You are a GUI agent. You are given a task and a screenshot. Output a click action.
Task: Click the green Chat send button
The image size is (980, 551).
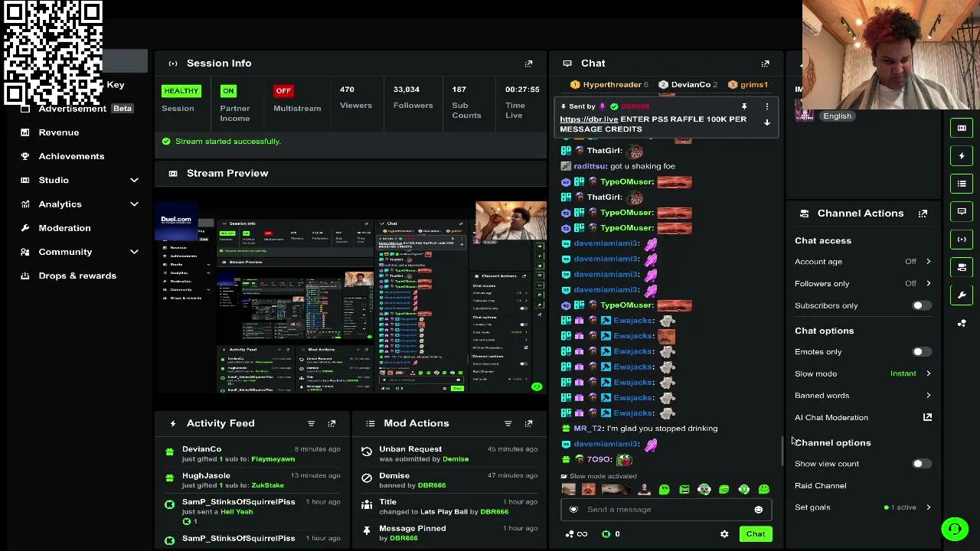click(756, 534)
